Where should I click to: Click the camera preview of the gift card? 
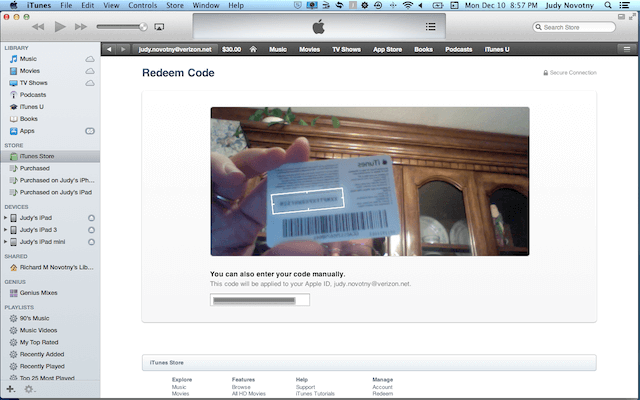click(370, 182)
